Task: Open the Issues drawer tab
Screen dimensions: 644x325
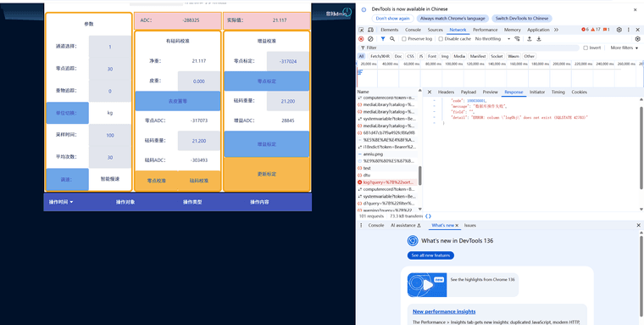Action: 469,226
